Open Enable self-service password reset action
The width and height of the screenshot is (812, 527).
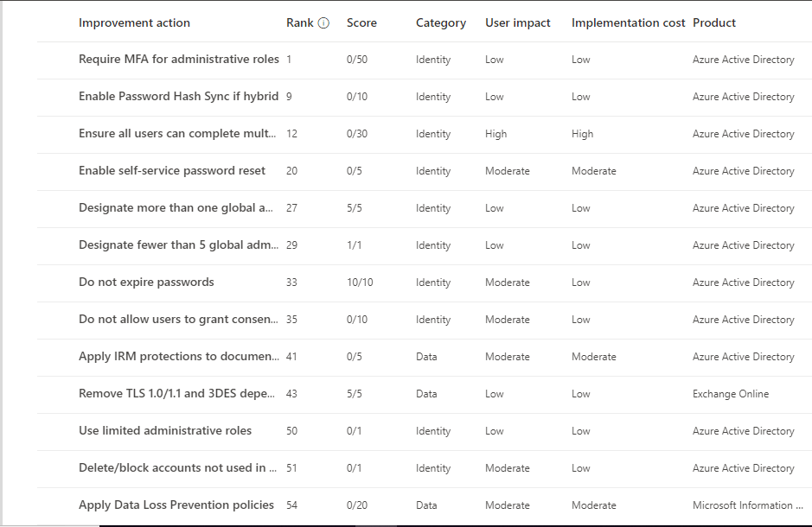(x=172, y=171)
